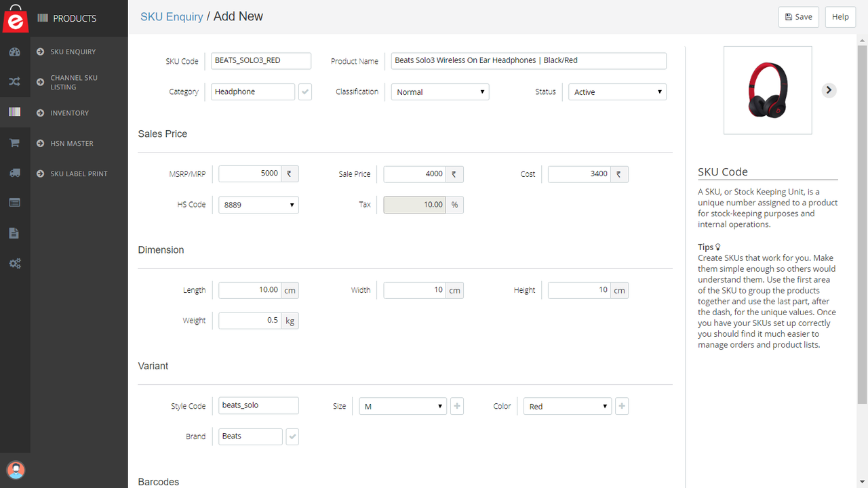Open the shopping cart sidebar icon
The image size is (868, 488).
[x=15, y=143]
